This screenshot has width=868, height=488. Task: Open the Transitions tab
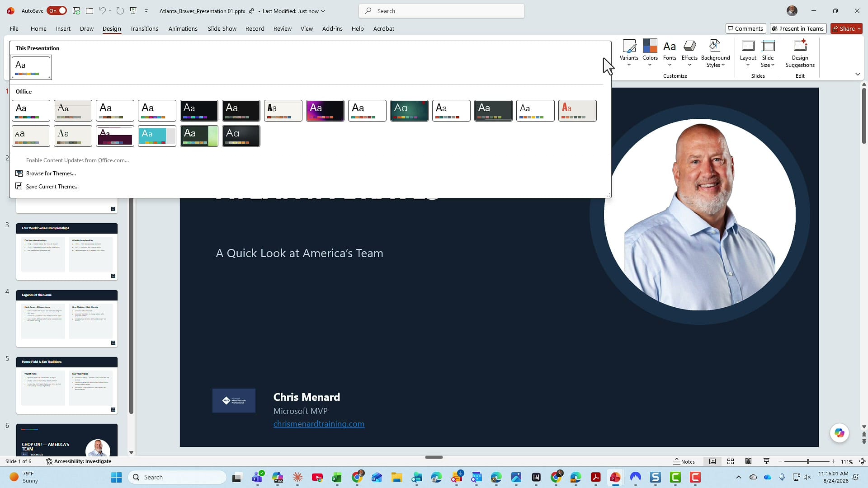pyautogui.click(x=144, y=28)
